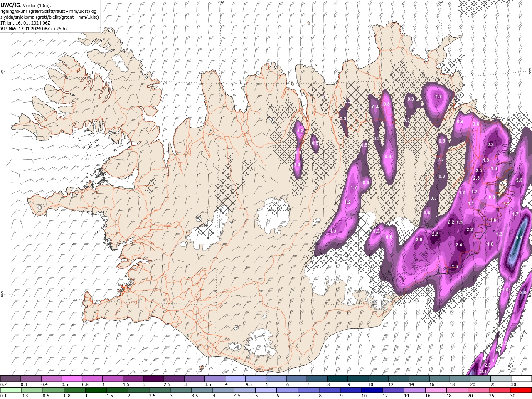Click the pale green 0.1–0.3 lower scale swatch

[10, 390]
